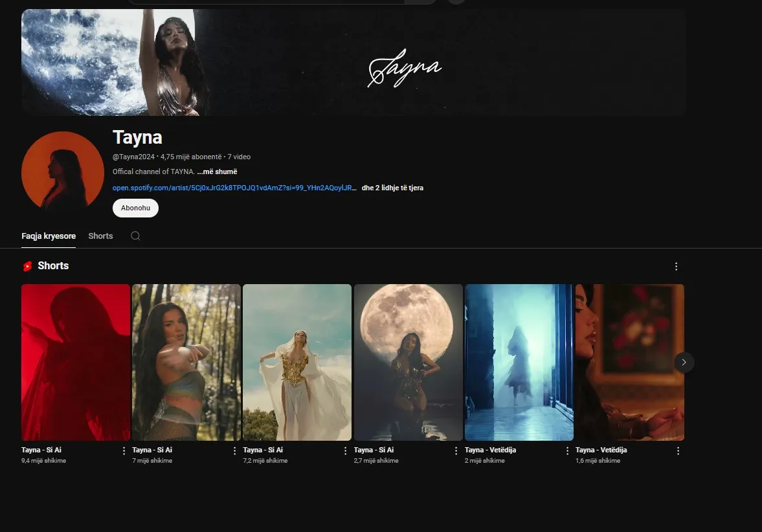Image resolution: width=762 pixels, height=532 pixels.
Task: Click '1,6 mijë shikime' view count
Action: pyautogui.click(x=598, y=461)
